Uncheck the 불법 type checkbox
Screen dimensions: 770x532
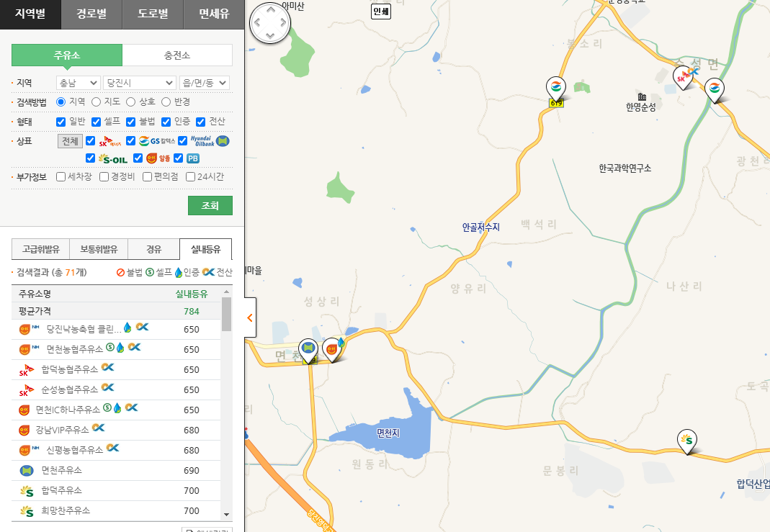click(x=130, y=122)
